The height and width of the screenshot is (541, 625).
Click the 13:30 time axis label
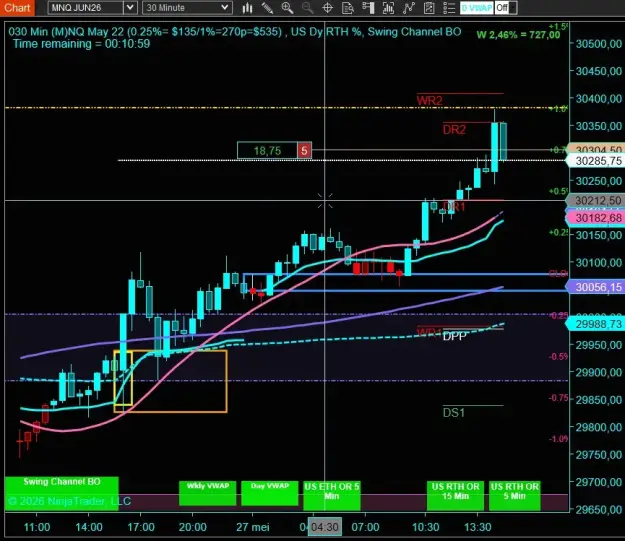pos(478,527)
